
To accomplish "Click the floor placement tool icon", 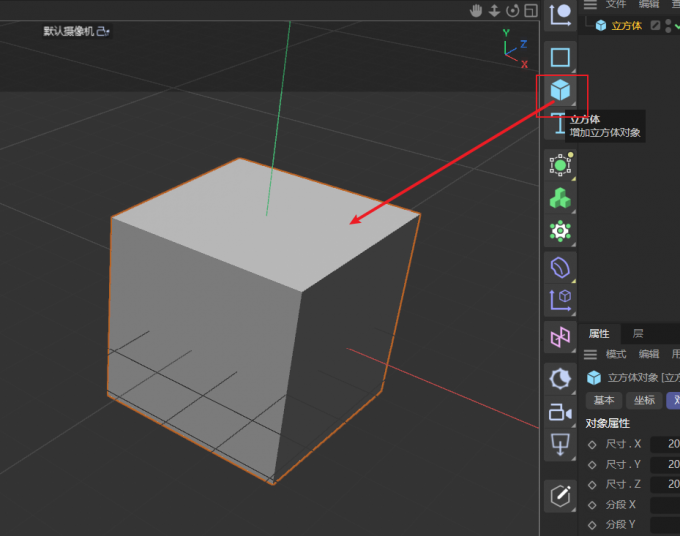I will (560, 444).
